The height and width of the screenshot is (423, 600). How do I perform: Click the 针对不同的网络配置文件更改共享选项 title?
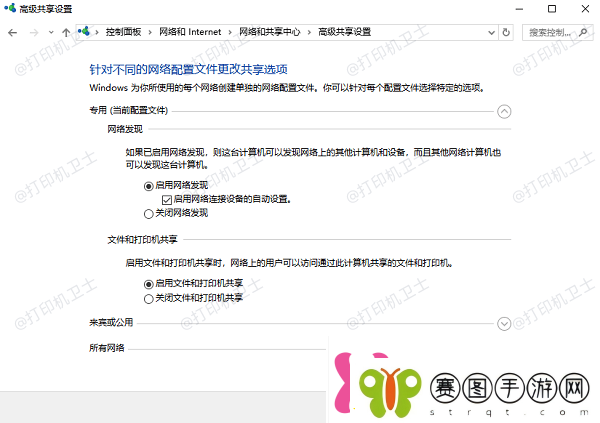point(188,69)
